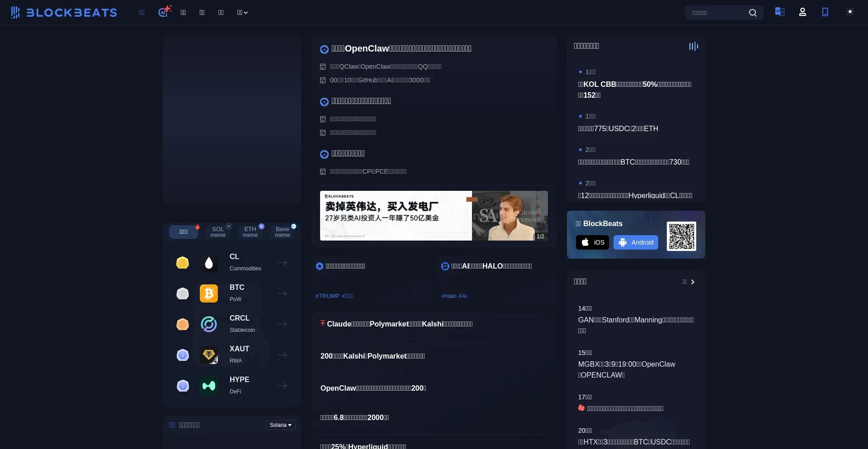This screenshot has width=868, height=449.
Task: Click the silver rank badge beside BTC
Action: (x=183, y=293)
